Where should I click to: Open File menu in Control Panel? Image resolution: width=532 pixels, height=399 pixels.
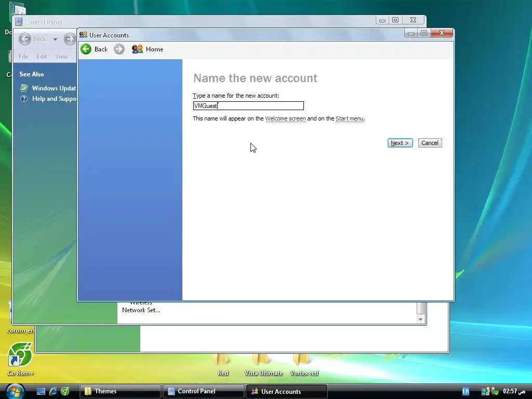23,56
